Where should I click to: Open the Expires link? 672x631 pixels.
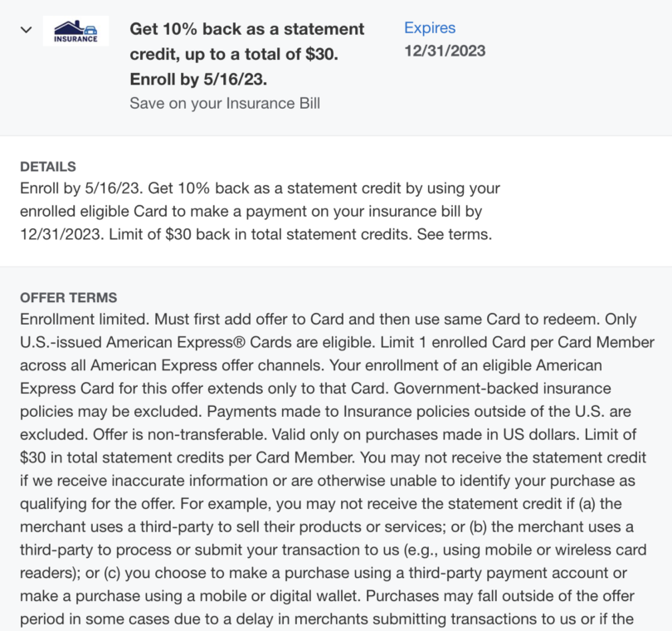(x=430, y=27)
